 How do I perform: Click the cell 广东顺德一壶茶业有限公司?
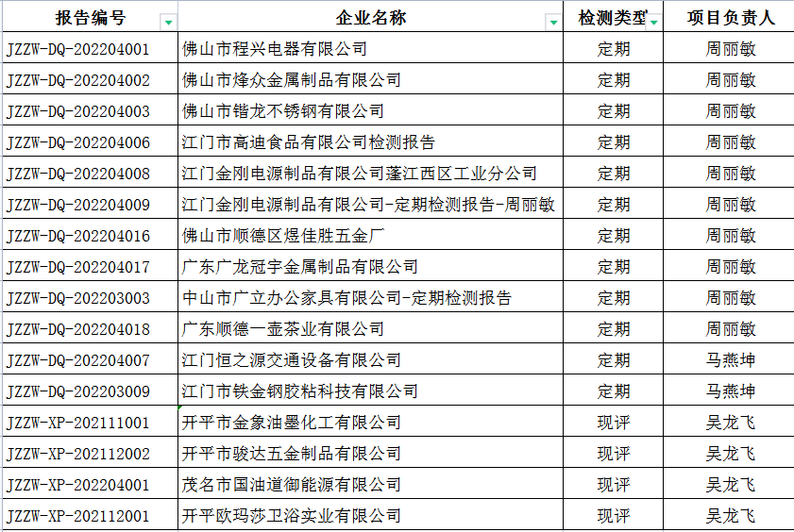click(x=283, y=329)
